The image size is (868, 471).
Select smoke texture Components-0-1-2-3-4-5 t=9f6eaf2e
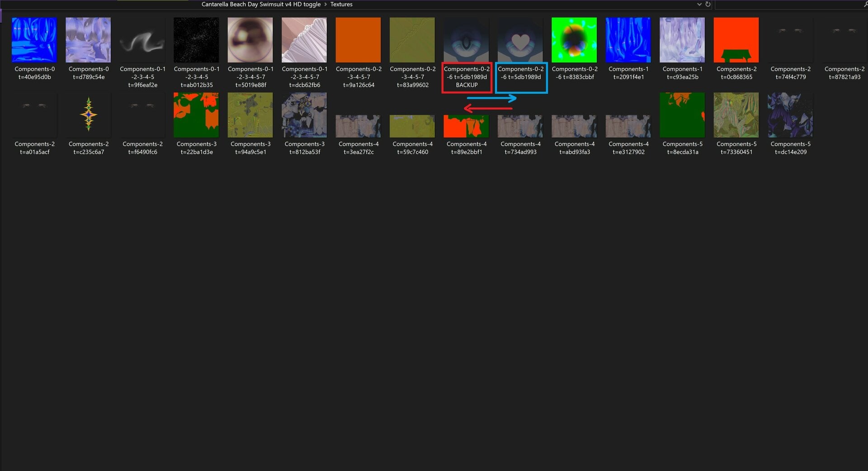[142, 40]
